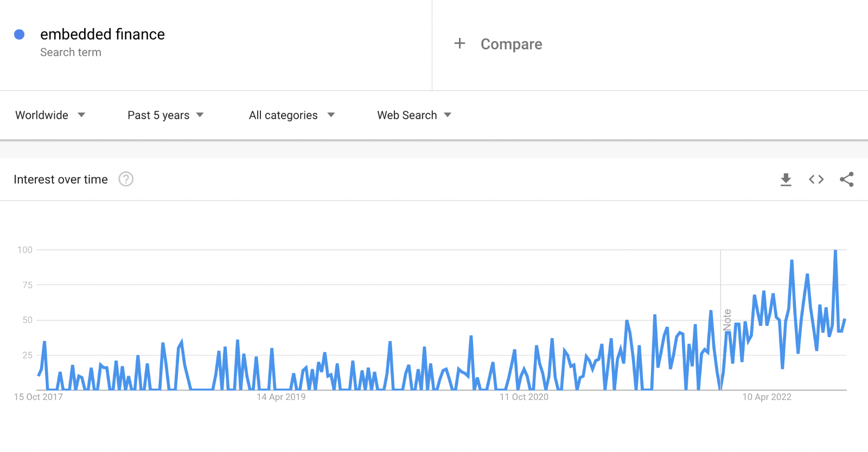The image size is (868, 452).
Task: Click the chart peak at 100
Action: pyautogui.click(x=835, y=250)
